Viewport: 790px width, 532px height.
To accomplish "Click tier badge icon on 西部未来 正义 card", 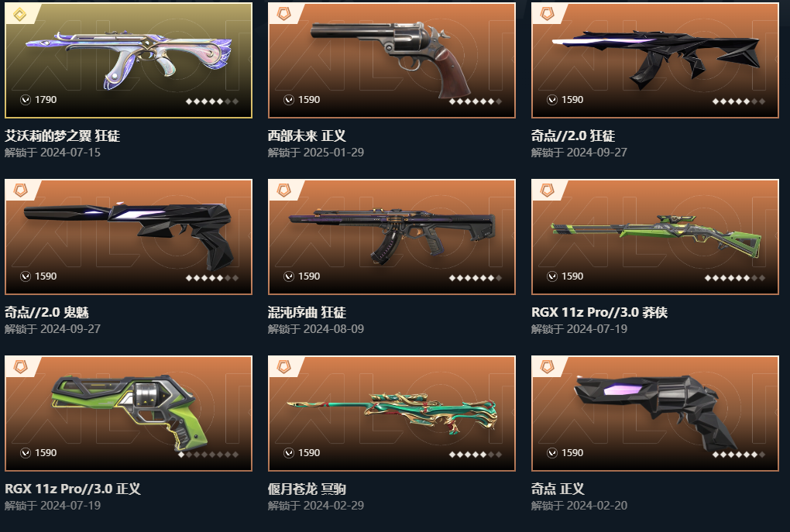I will 284,14.
